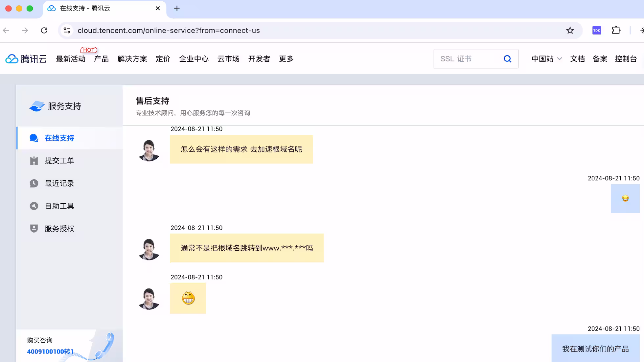
Task: Open 最近记录 in the sidebar
Action: coord(59,183)
